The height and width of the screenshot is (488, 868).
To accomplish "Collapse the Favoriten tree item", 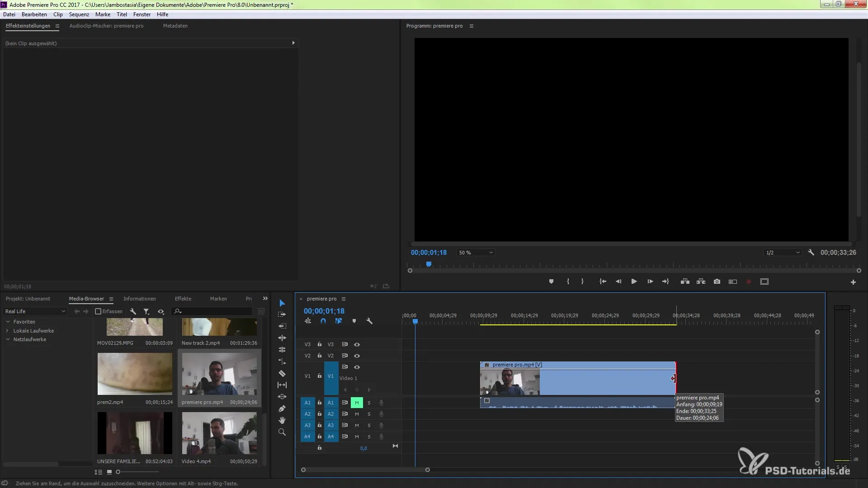I will pos(8,322).
